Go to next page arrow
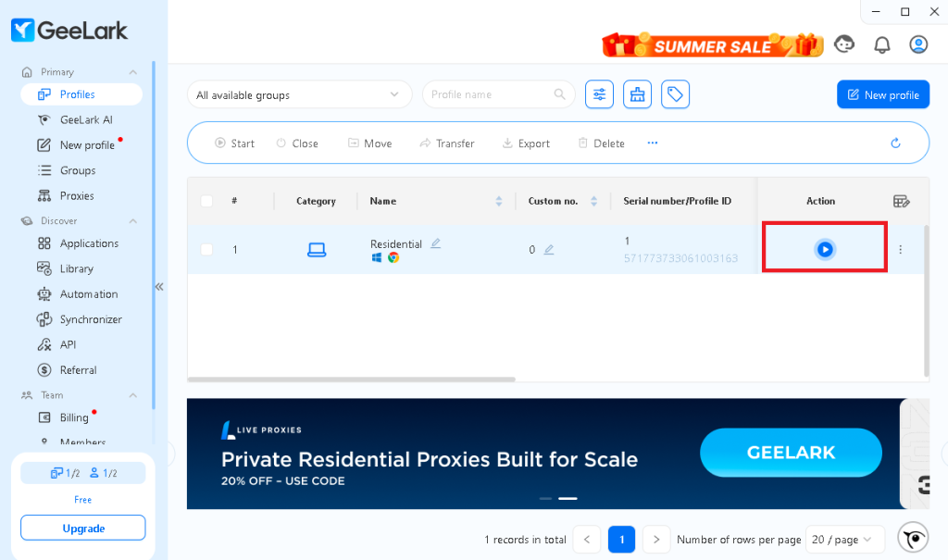 click(656, 540)
